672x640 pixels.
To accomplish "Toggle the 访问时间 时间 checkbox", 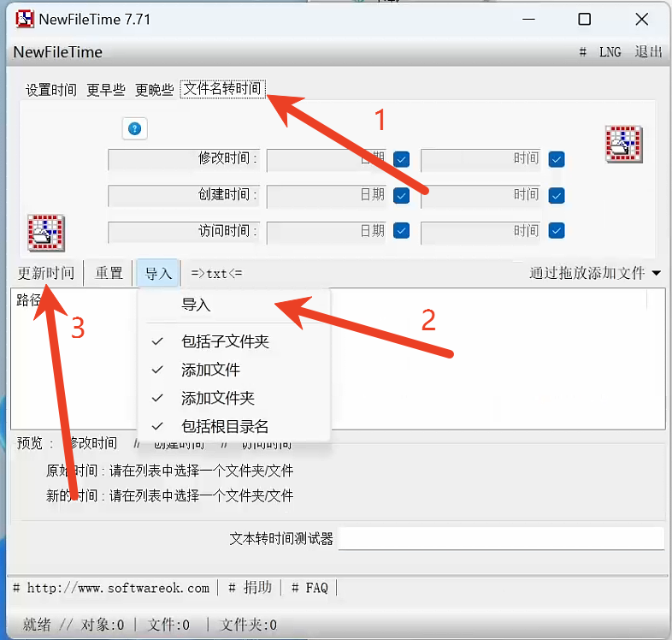I will (x=557, y=230).
